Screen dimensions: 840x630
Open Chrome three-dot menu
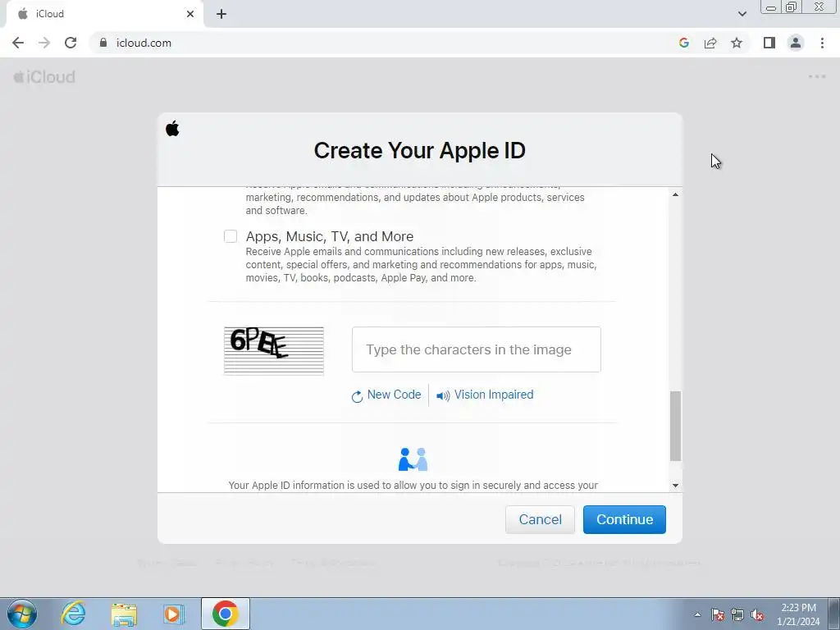(x=822, y=43)
